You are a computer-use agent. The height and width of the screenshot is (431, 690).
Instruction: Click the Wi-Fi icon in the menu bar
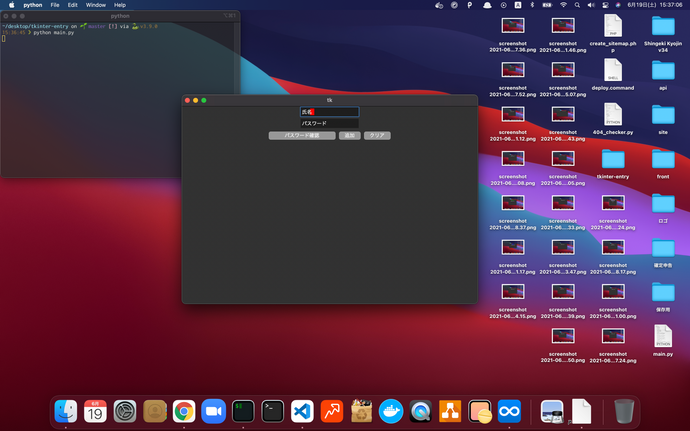(563, 5)
